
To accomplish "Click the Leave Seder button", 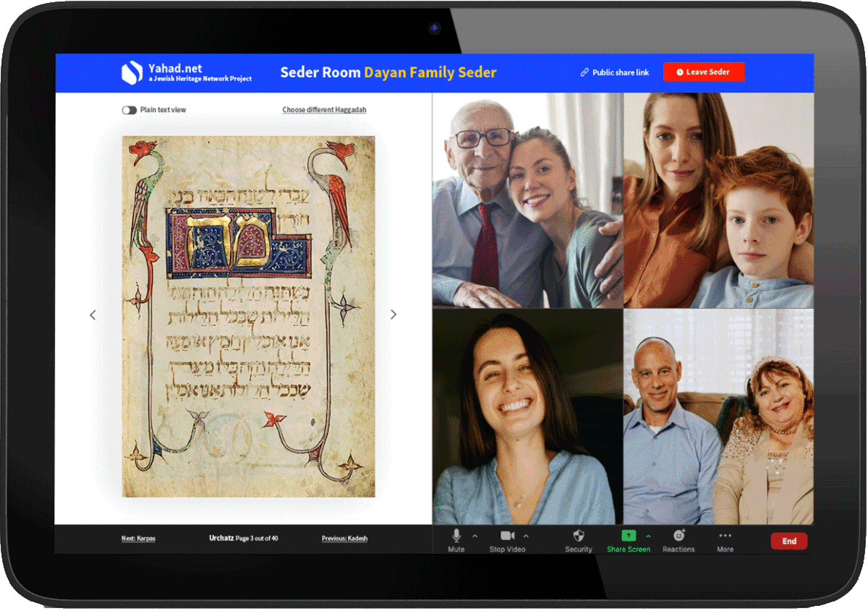I will coord(703,72).
